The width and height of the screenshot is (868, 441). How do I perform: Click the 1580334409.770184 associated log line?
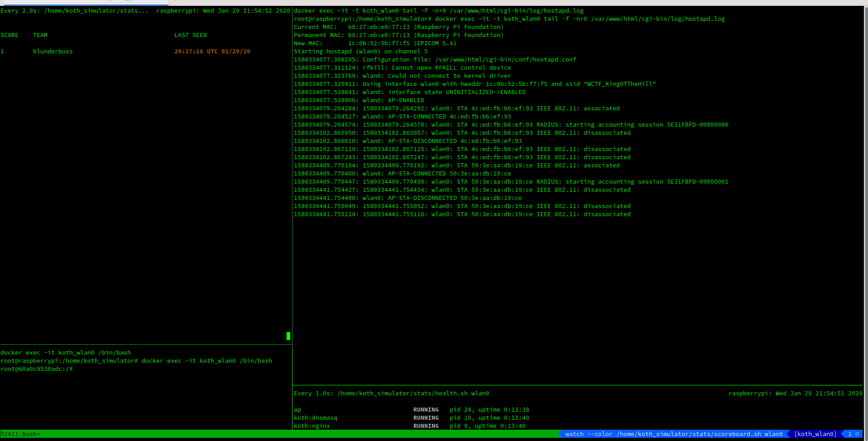tap(457, 166)
